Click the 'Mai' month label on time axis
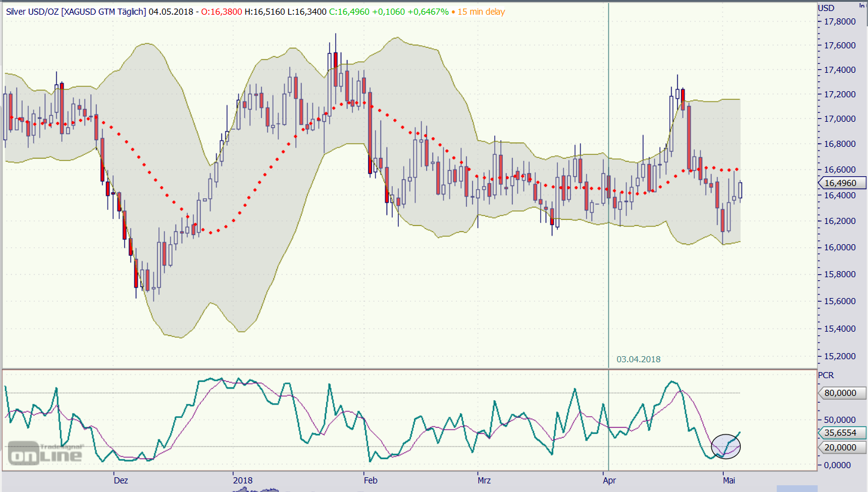Screen dimensions: 868x492 click(730, 480)
